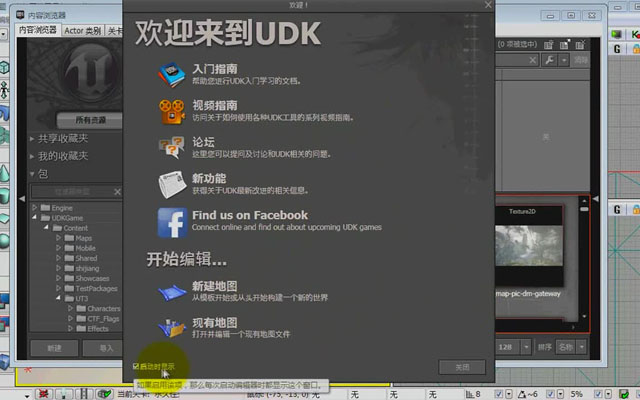Toggle the drag grid checkbox after 8
The image size is (640, 400).
point(498,394)
